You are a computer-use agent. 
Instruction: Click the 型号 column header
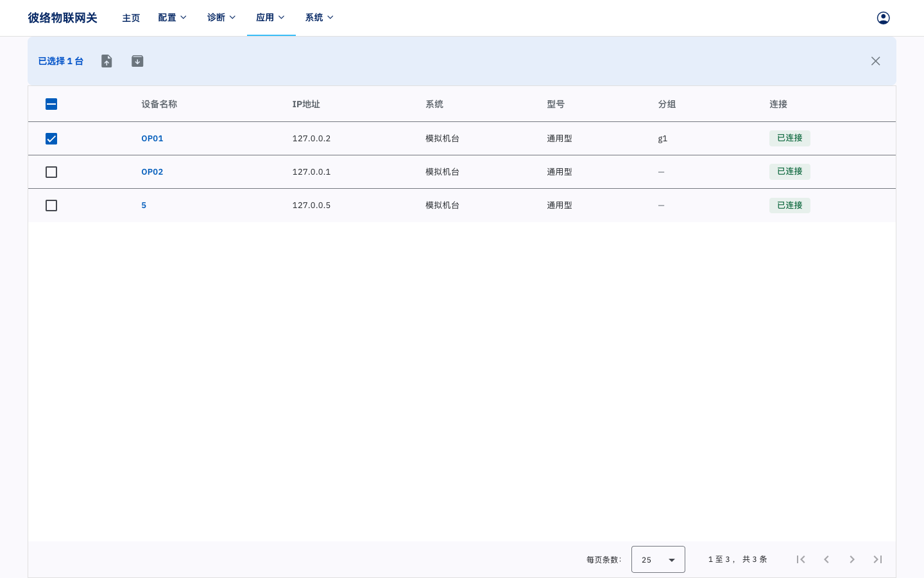click(556, 104)
